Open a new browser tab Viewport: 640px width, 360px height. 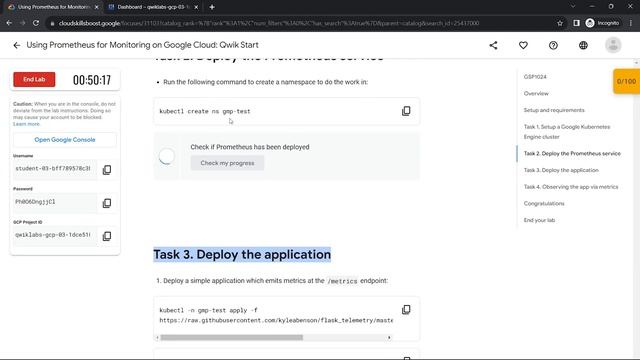tap(212, 7)
